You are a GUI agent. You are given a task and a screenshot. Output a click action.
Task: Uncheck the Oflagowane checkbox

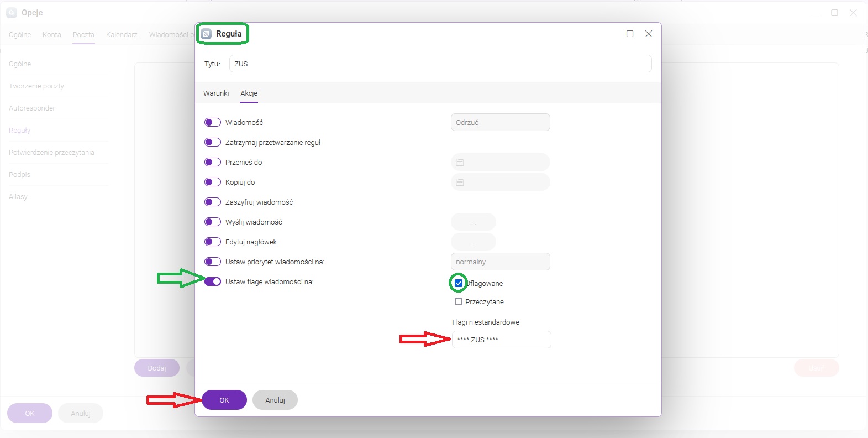tap(459, 283)
